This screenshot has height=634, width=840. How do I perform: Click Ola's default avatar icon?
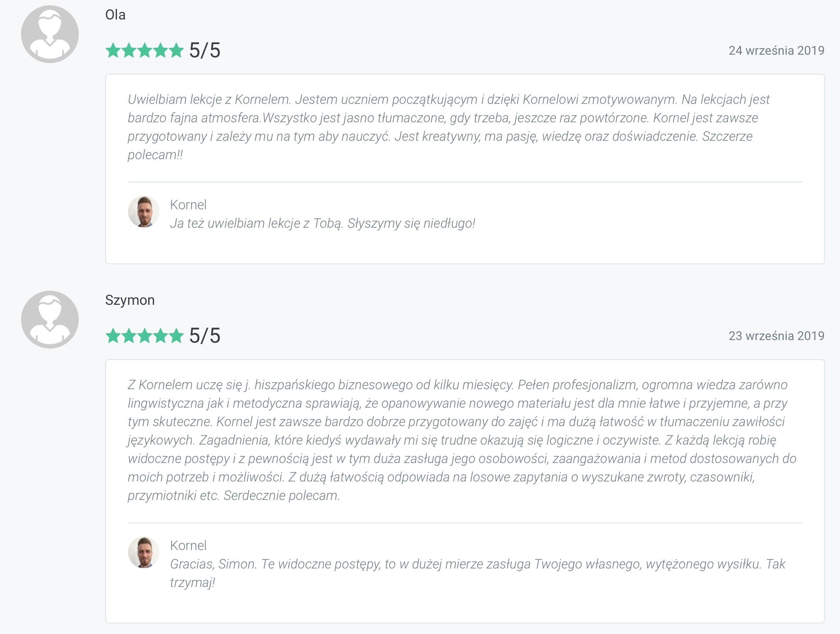50,34
